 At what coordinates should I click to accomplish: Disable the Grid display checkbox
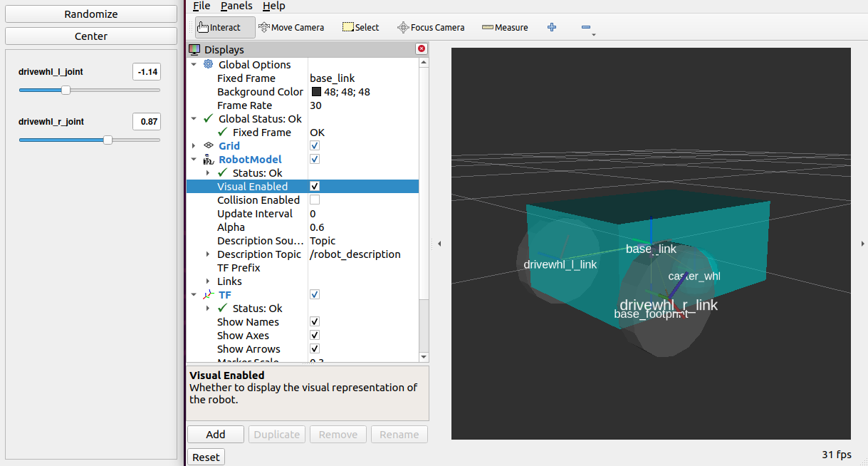[315, 146]
